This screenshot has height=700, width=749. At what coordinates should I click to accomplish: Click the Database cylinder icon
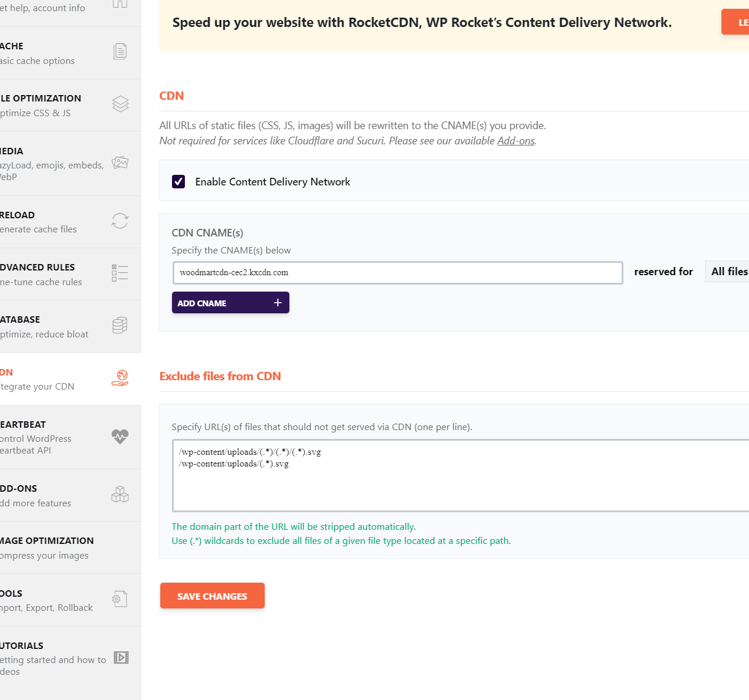[x=120, y=325]
